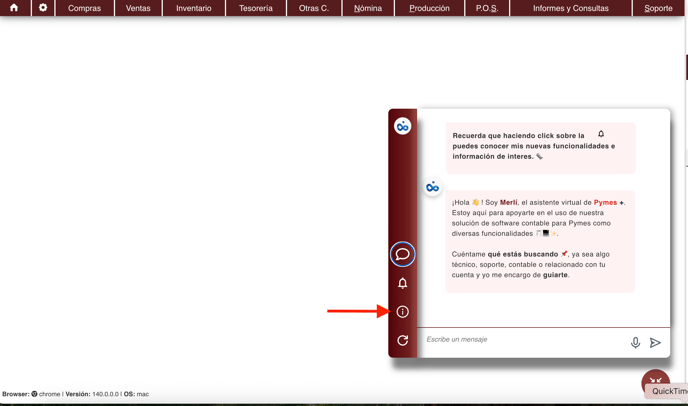This screenshot has height=406, width=688.
Task: Click the home icon in the top bar
Action: 14,8
